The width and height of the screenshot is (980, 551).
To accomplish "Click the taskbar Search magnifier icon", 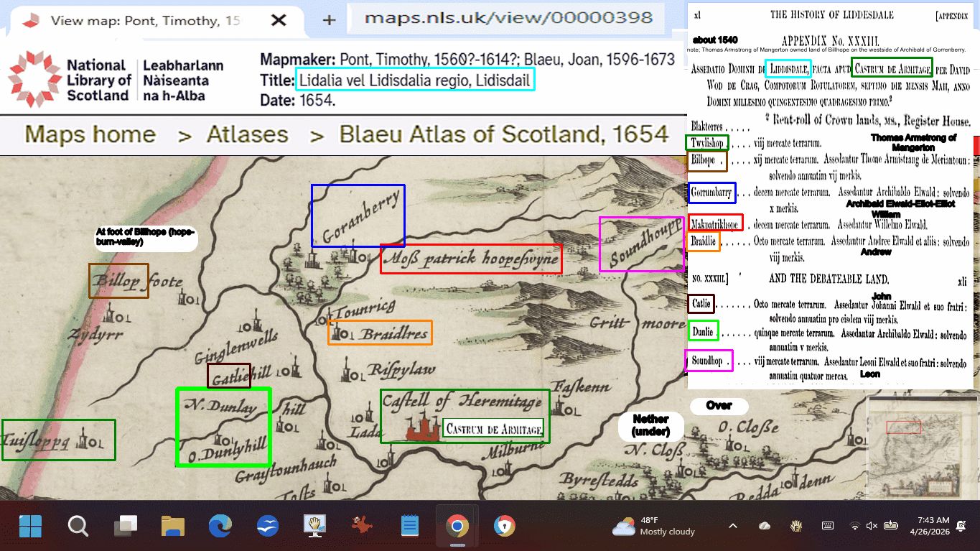I will [78, 527].
